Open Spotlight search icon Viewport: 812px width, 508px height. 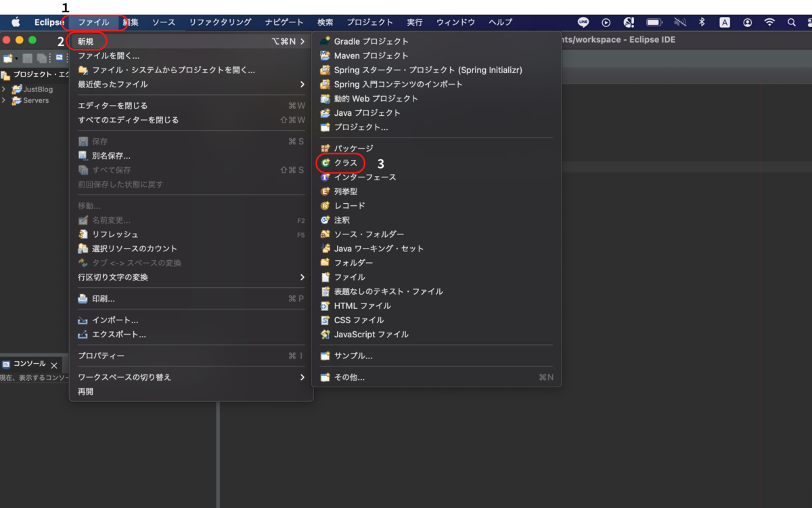pyautogui.click(x=791, y=22)
